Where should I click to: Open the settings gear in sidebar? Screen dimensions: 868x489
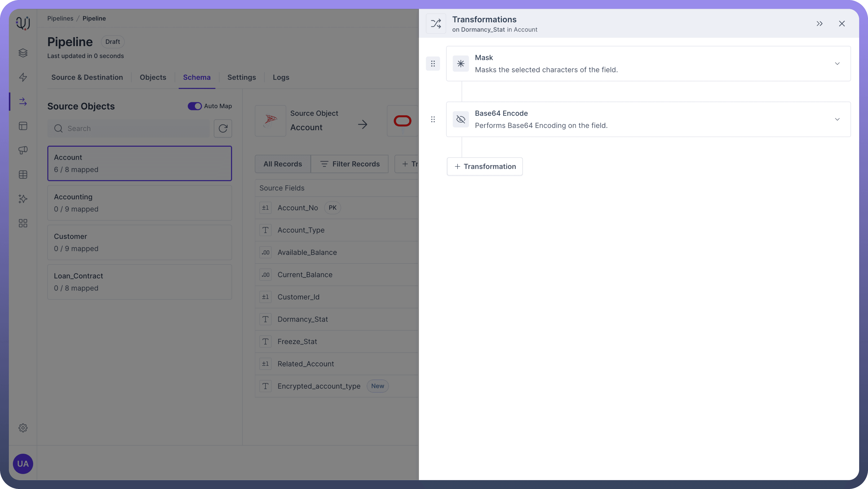[23, 428]
